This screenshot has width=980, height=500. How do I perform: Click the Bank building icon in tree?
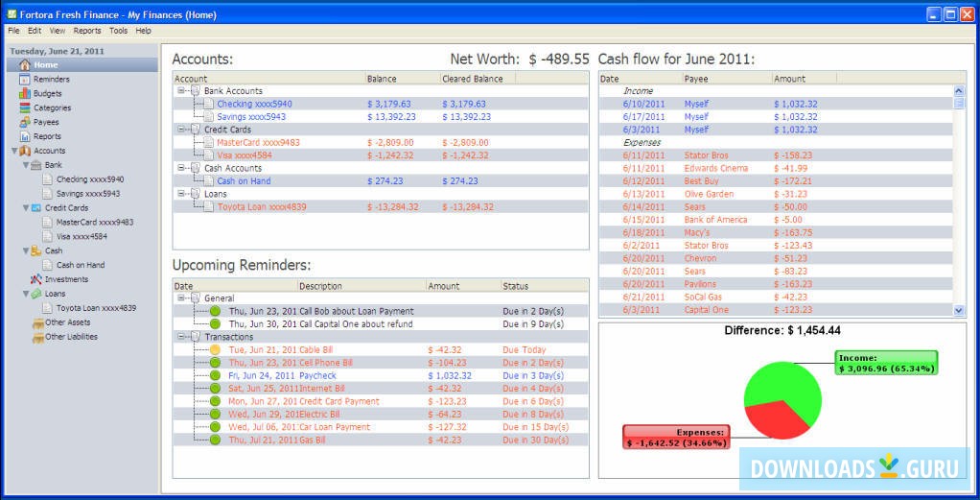coord(36,165)
